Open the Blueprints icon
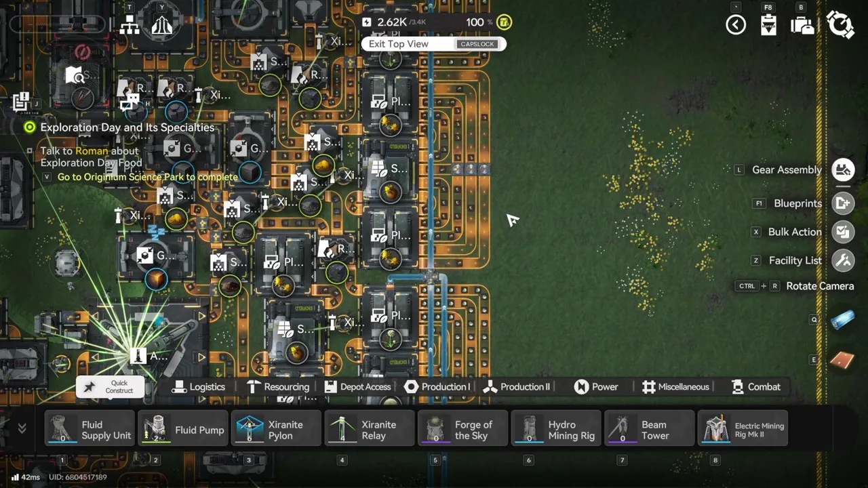Screen dimensions: 868x488 tap(843, 203)
